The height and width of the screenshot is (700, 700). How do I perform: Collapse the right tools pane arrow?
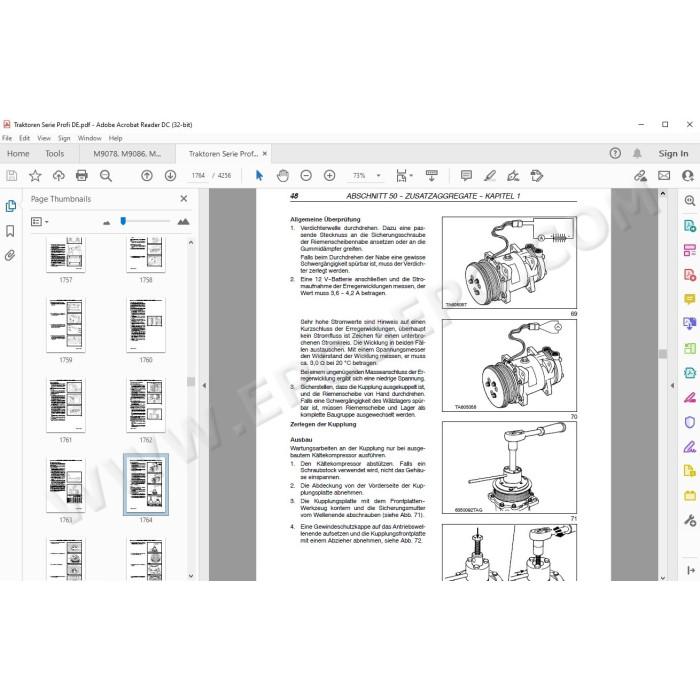tap(672, 385)
